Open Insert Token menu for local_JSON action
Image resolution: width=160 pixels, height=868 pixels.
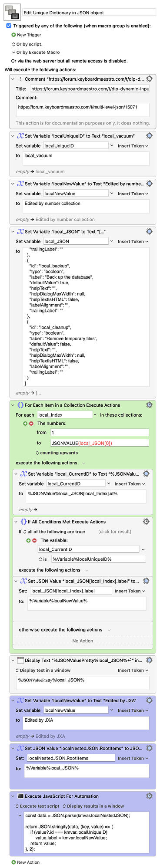[x=133, y=241]
